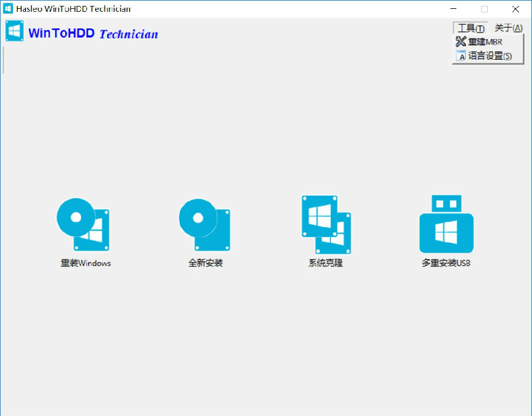Click the Hasleo WinToHDD Technician title text
The width and height of the screenshot is (532, 416).
(72, 8)
